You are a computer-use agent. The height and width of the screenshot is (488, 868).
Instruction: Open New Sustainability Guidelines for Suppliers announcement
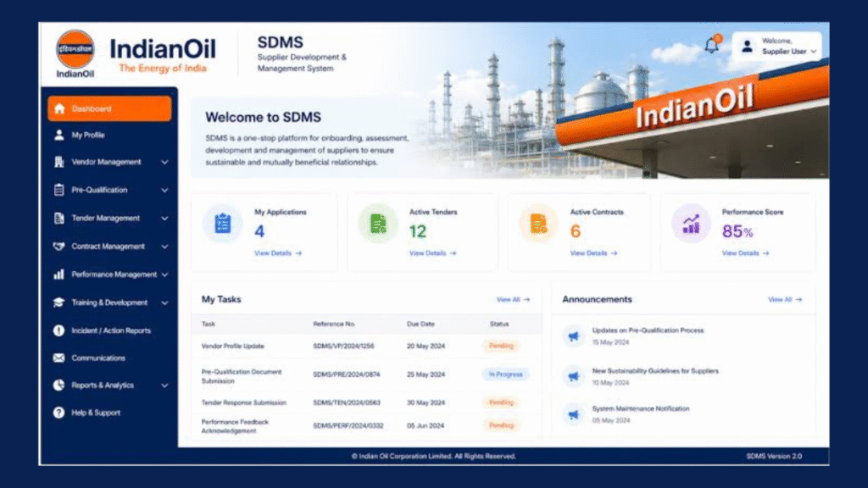(655, 371)
